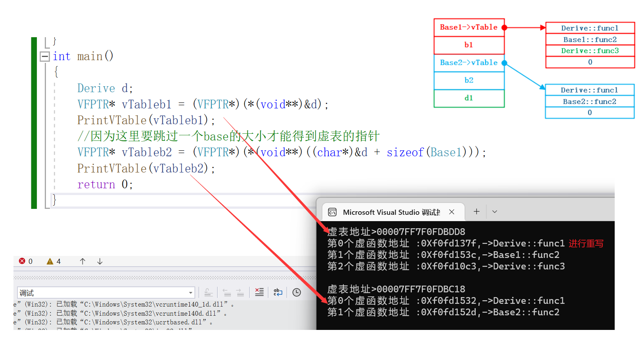Screen dimensions: 644x341
Task: Click the clock timestamp icon in output toolbar
Action: tap(297, 292)
